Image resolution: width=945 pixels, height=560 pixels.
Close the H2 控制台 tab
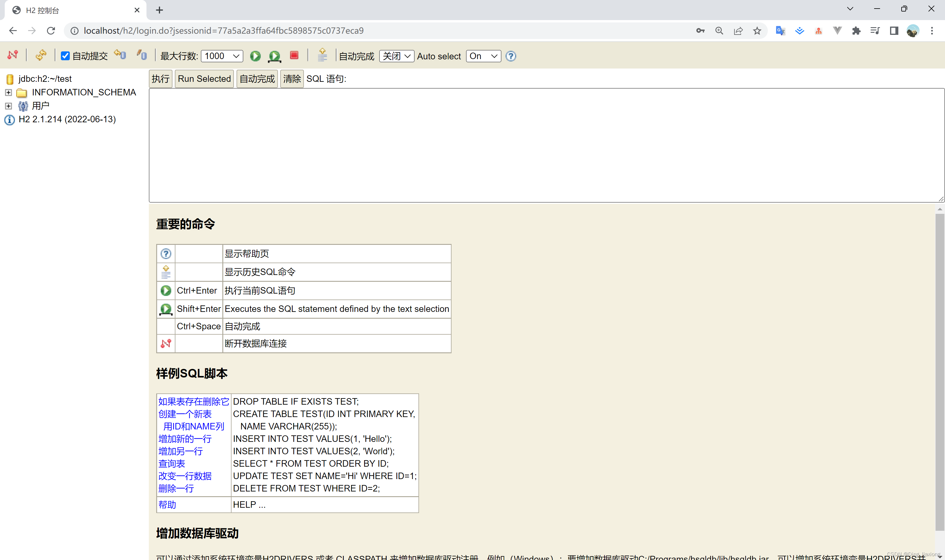pyautogui.click(x=137, y=10)
